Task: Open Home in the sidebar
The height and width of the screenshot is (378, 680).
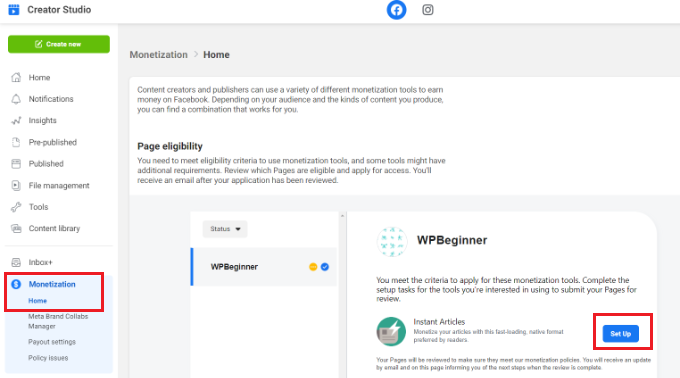Action: 39,78
